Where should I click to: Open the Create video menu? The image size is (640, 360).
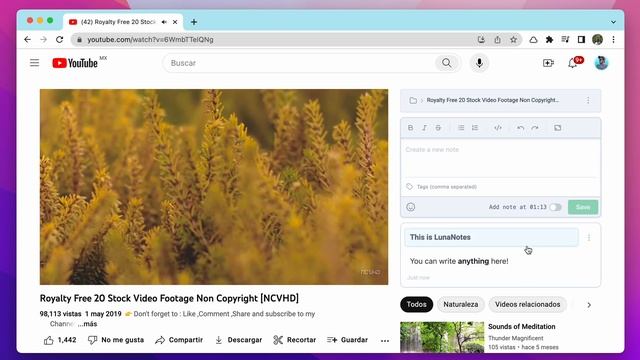pos(548,63)
